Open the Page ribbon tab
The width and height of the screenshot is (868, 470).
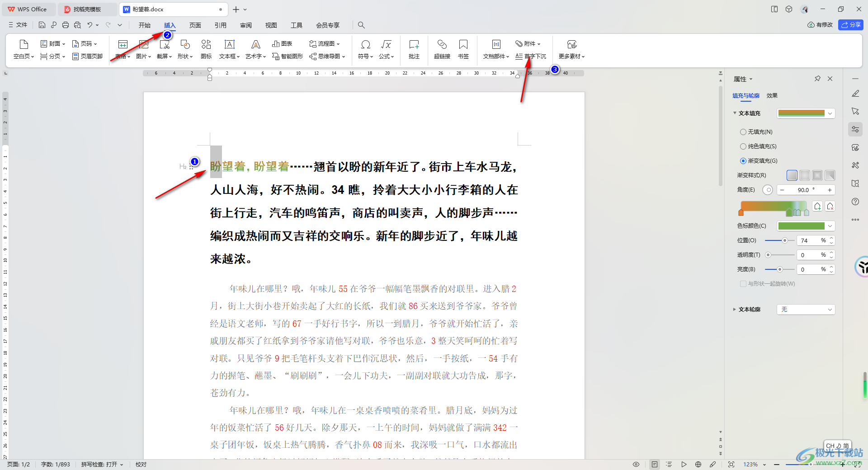click(x=195, y=25)
